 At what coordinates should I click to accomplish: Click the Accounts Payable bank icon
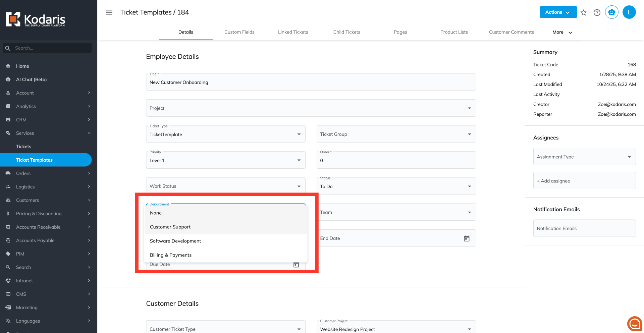click(x=8, y=240)
